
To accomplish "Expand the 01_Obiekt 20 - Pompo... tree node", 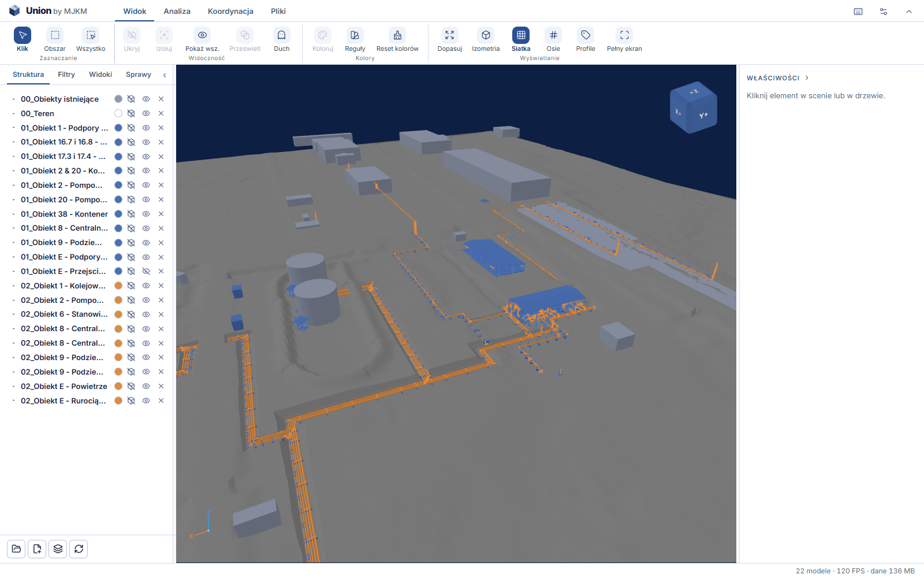I will [14, 199].
